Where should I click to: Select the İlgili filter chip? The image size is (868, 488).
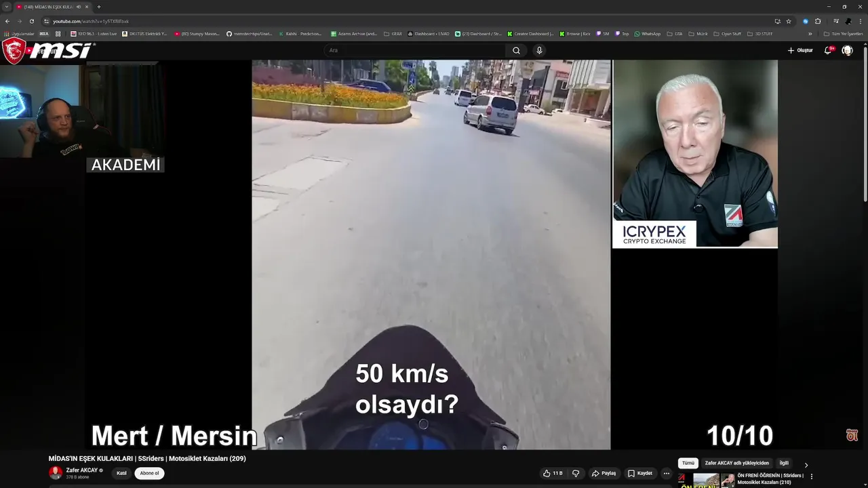click(x=784, y=463)
